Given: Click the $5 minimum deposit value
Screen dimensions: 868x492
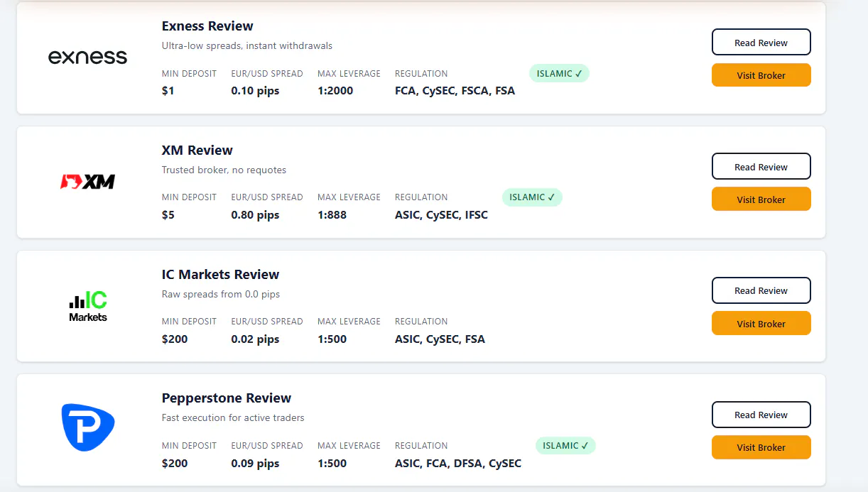Looking at the screenshot, I should click(x=168, y=215).
